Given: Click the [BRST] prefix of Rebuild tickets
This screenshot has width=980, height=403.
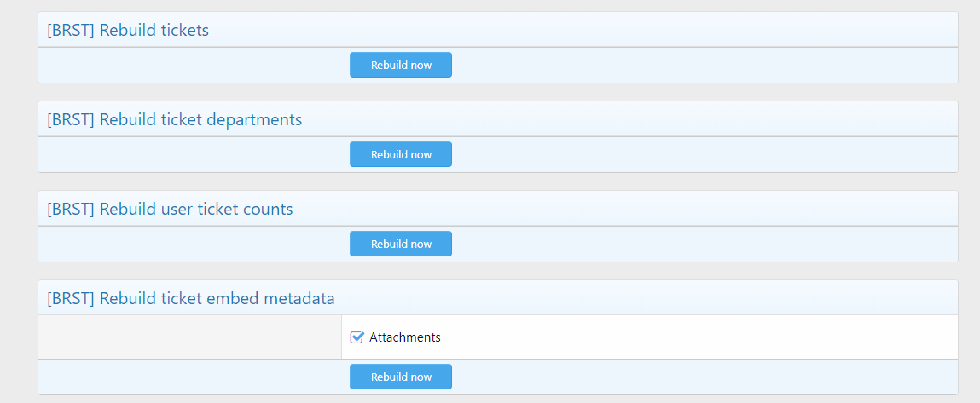Looking at the screenshot, I should [x=71, y=31].
